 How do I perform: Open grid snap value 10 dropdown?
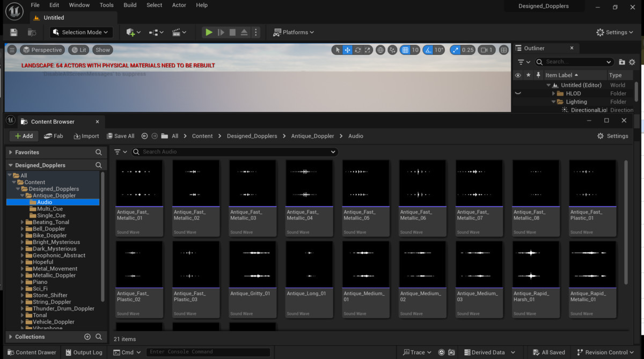click(x=415, y=50)
